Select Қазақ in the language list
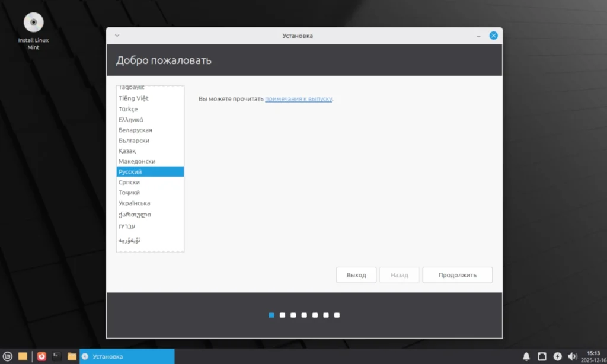The width and height of the screenshot is (607, 364). click(150, 151)
